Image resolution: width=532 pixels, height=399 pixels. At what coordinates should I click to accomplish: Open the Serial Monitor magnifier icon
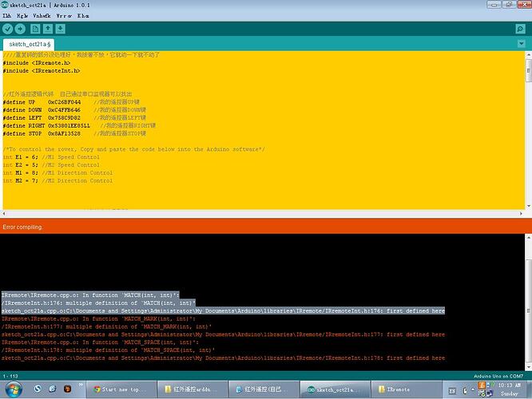tap(520, 30)
